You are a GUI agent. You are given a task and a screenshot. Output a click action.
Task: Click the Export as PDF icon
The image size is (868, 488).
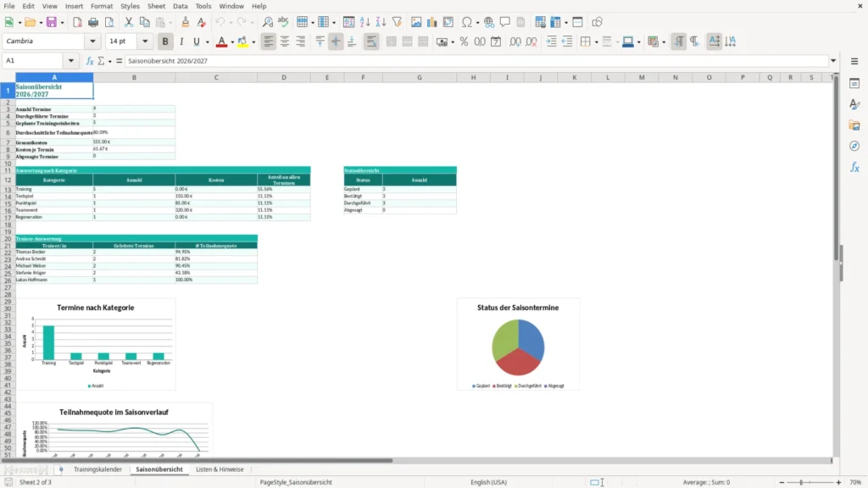(x=77, y=22)
